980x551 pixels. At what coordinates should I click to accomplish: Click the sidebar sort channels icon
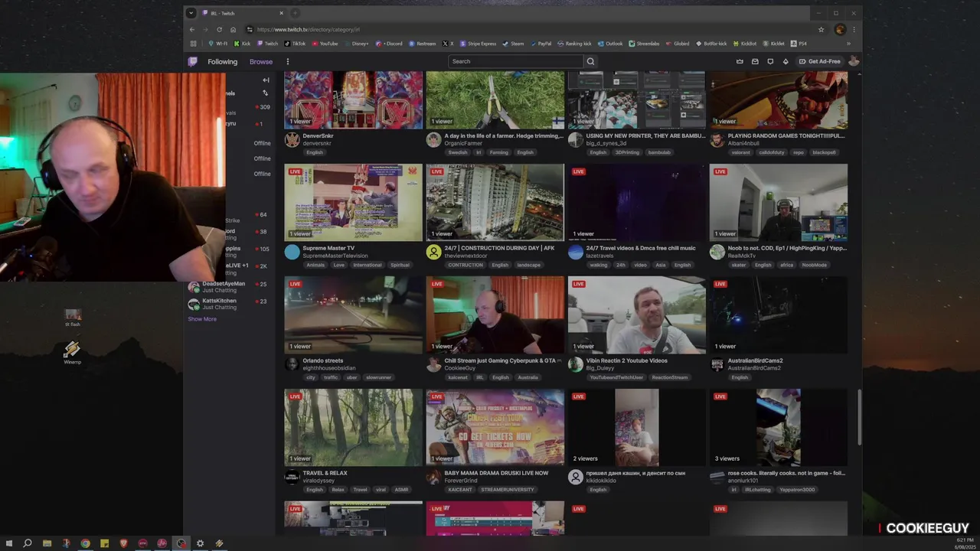tap(266, 93)
